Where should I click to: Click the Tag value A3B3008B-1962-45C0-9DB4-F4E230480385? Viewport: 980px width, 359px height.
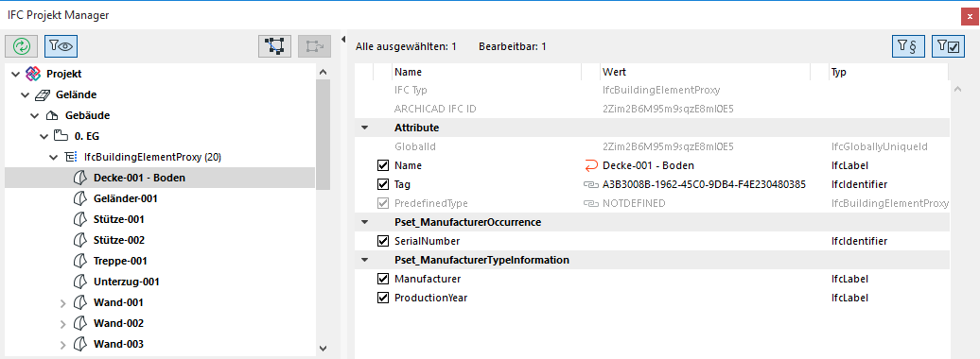(x=704, y=185)
